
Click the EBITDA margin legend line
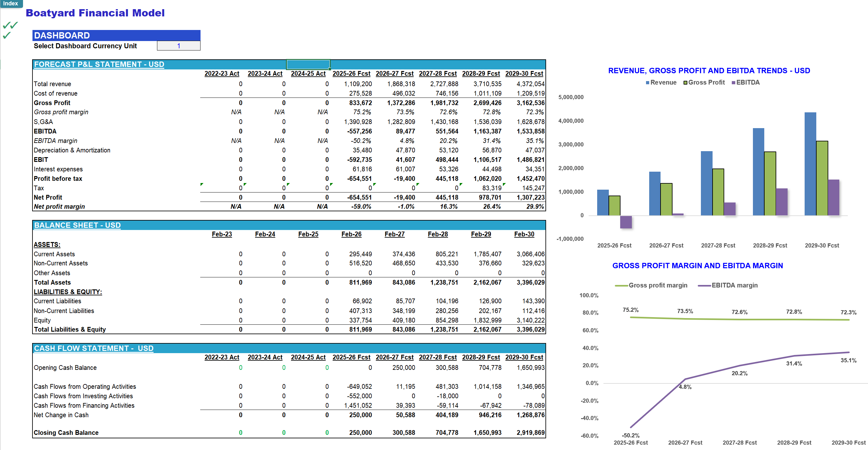[704, 286]
